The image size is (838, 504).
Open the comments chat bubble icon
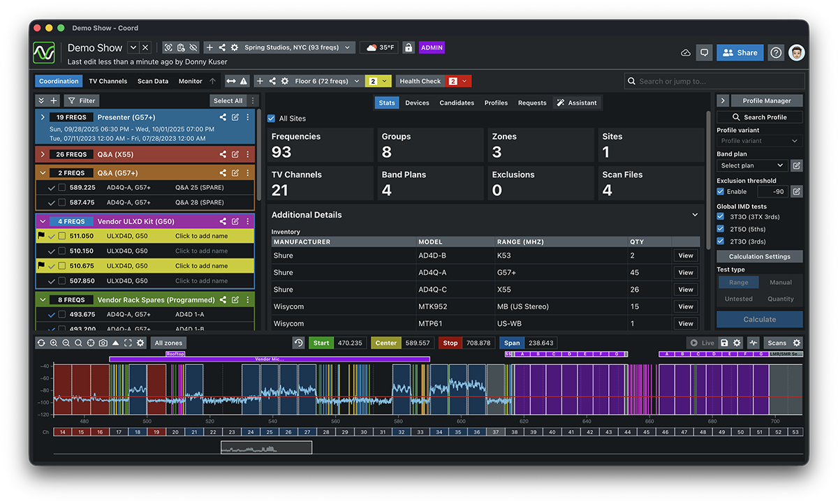[704, 52]
